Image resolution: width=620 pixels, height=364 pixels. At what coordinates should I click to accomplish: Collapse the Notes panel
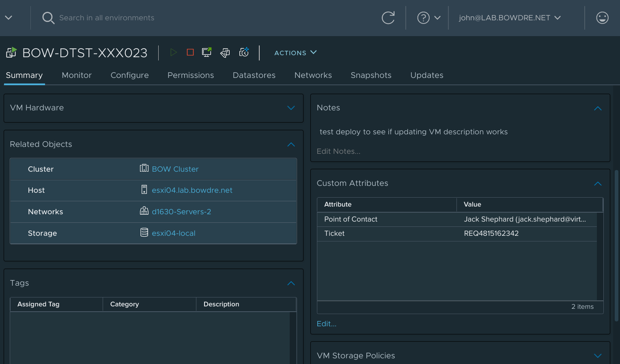point(598,108)
